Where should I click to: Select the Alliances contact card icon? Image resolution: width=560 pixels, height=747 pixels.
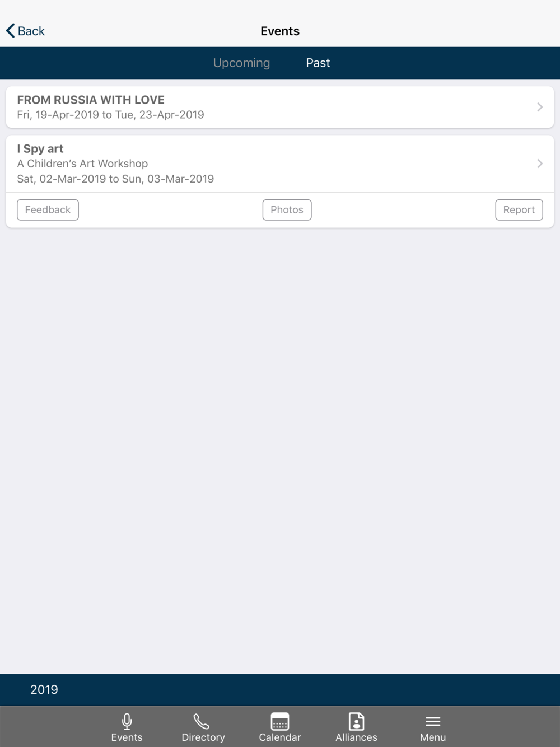[356, 721]
